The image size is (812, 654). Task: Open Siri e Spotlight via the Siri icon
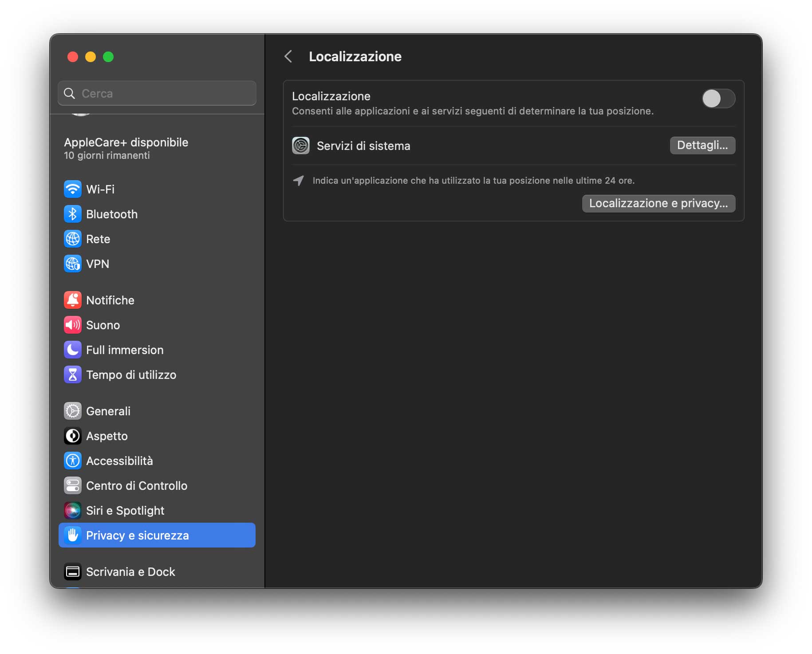click(x=73, y=510)
